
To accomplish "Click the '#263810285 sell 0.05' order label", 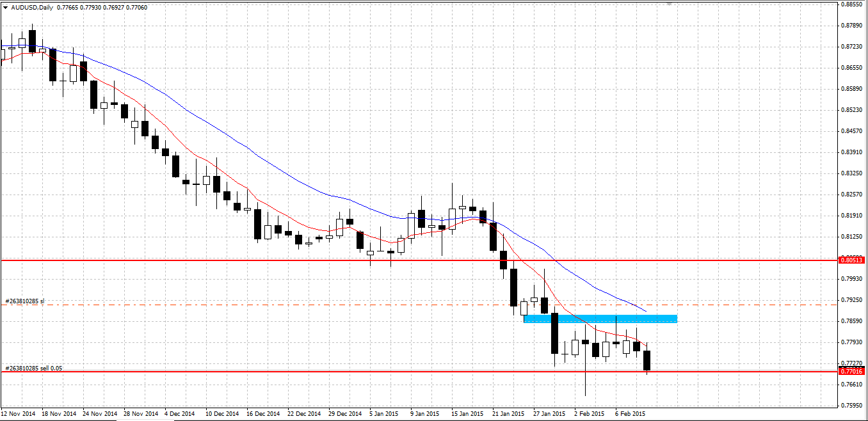I will click(34, 368).
